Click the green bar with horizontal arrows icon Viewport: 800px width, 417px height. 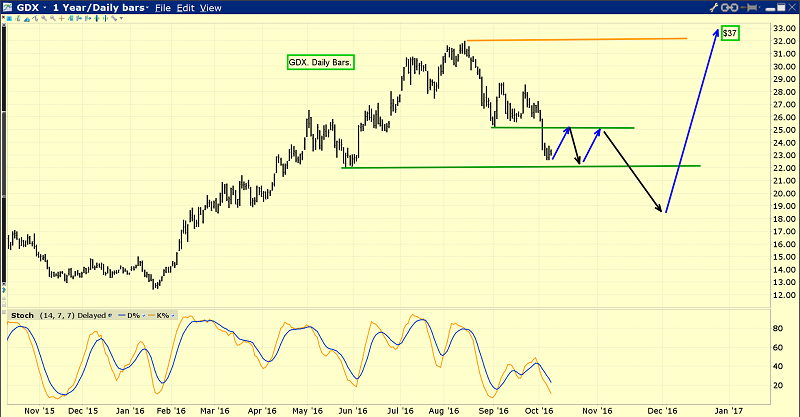click(x=96, y=18)
